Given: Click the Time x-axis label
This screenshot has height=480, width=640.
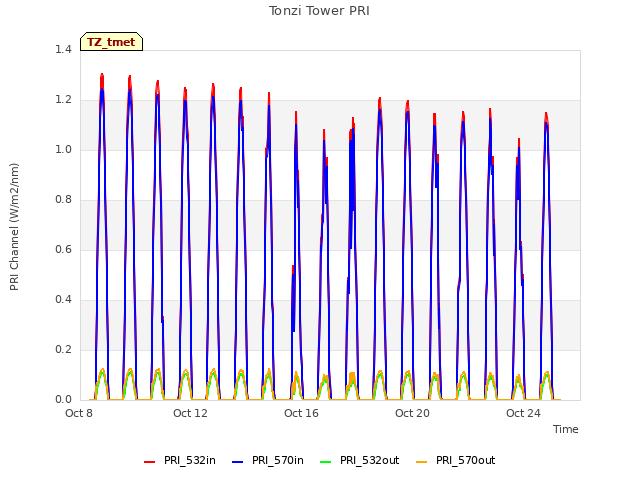Looking at the screenshot, I should point(566,429).
